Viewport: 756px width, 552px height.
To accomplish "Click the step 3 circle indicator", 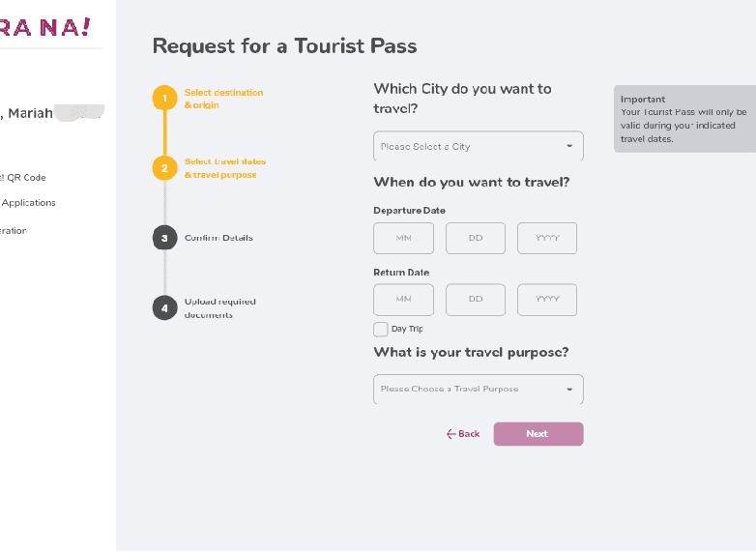I will point(165,238).
